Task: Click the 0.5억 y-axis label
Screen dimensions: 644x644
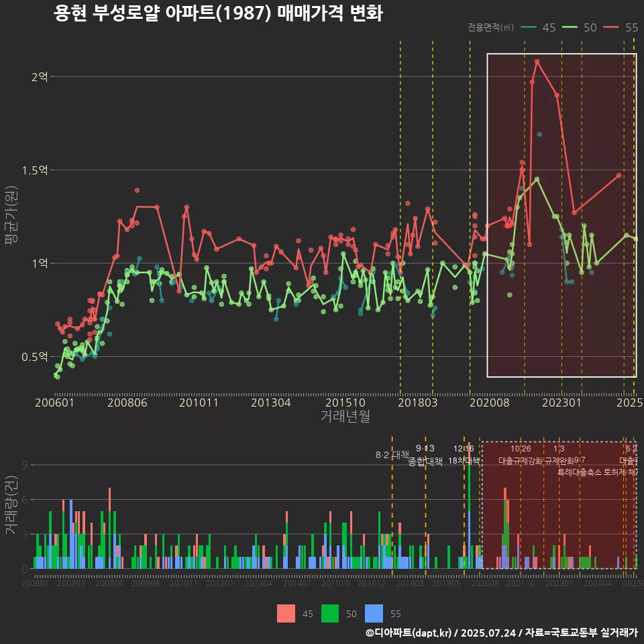Action: coord(35,356)
